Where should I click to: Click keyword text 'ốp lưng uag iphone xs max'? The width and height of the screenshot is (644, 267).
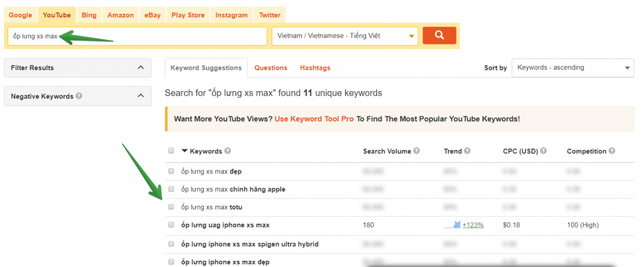tap(225, 225)
